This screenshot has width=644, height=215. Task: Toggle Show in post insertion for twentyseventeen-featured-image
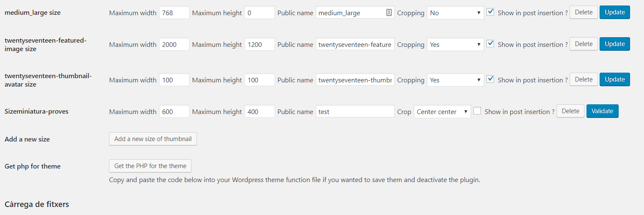click(x=490, y=44)
